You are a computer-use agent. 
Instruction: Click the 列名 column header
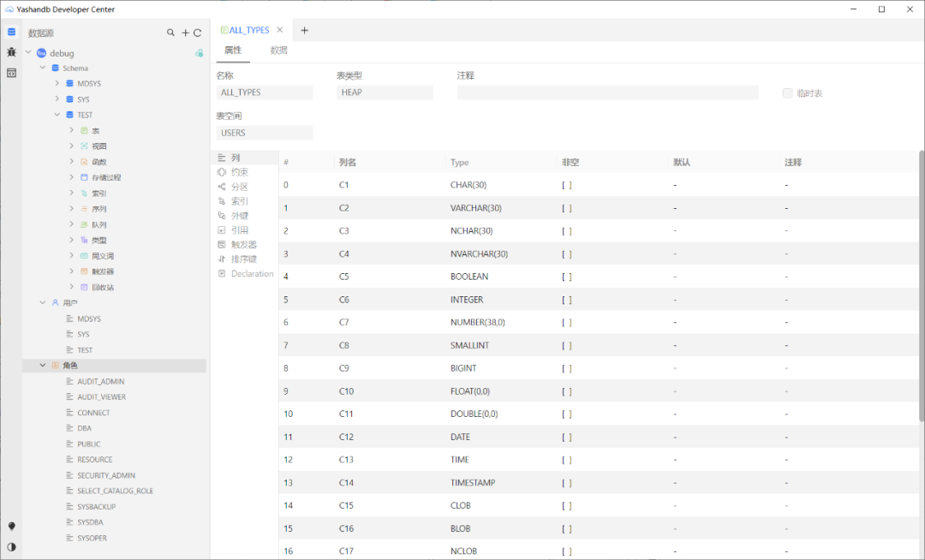click(x=348, y=162)
